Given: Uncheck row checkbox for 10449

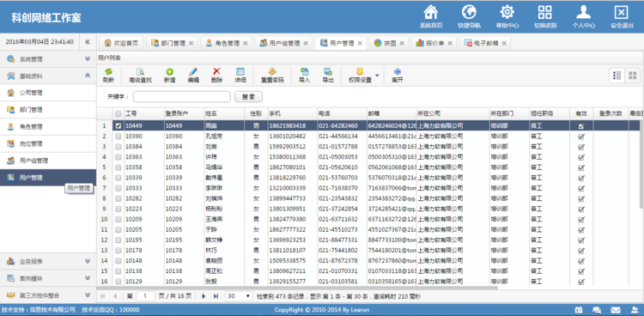Looking at the screenshot, I should tap(118, 126).
